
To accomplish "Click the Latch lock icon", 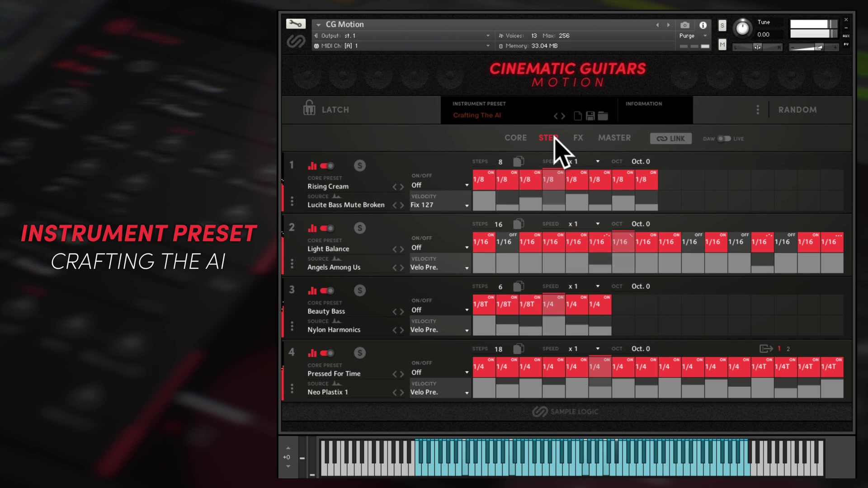I will point(309,108).
